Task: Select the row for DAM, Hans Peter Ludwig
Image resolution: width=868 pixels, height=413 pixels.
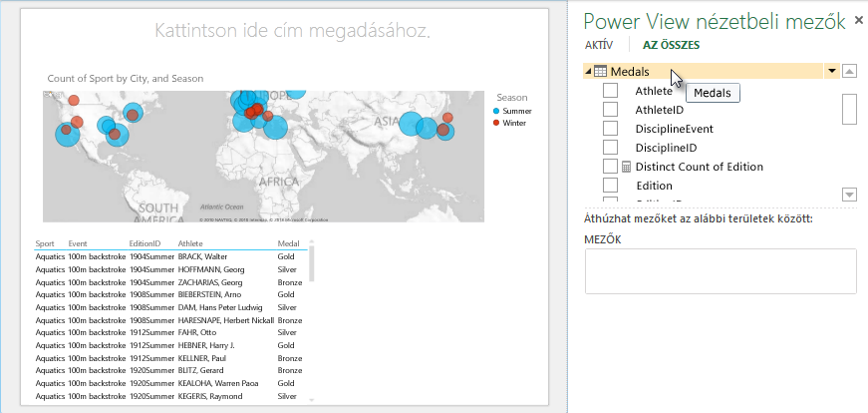Action: 168,307
